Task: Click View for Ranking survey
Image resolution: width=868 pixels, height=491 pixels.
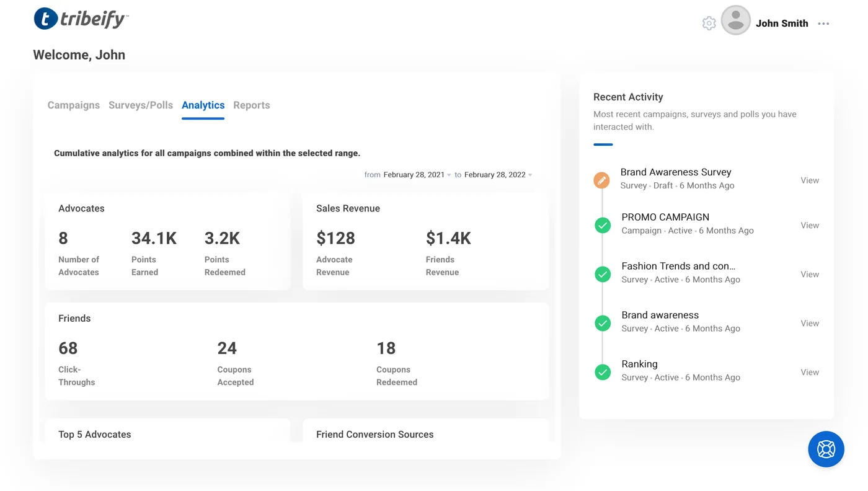Action: (810, 373)
